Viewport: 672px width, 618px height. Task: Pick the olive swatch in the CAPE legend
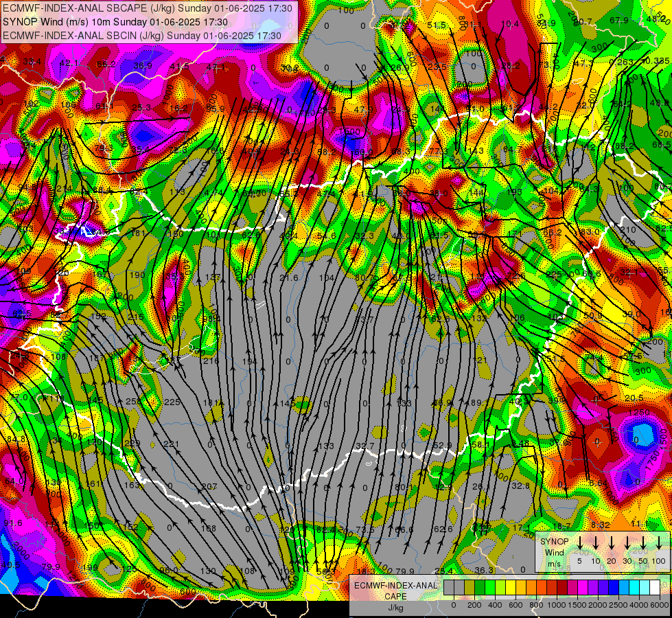[x=470, y=587]
